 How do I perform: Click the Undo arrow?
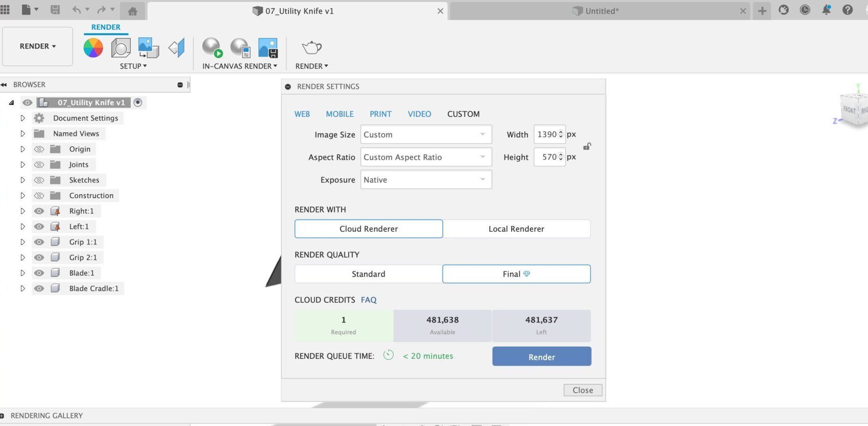77,10
